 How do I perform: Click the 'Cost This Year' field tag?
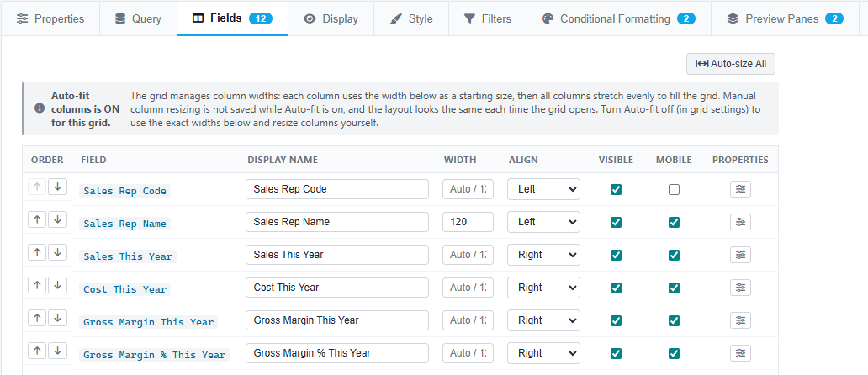(x=124, y=289)
